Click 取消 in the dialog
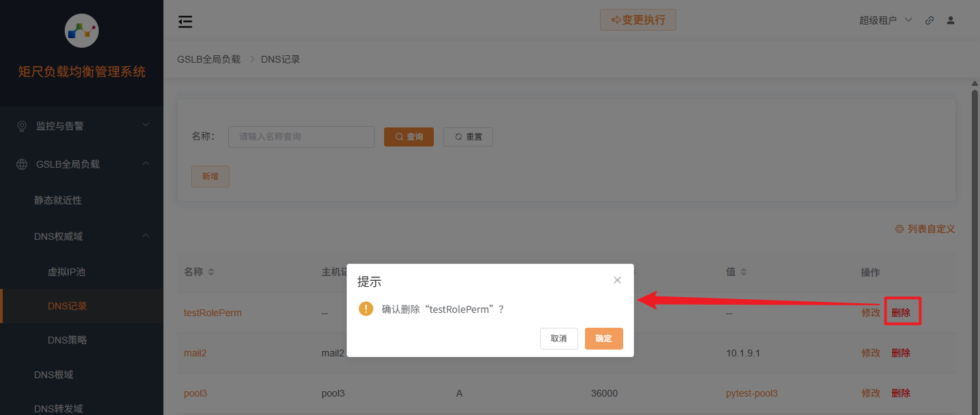The image size is (980, 415). [558, 339]
